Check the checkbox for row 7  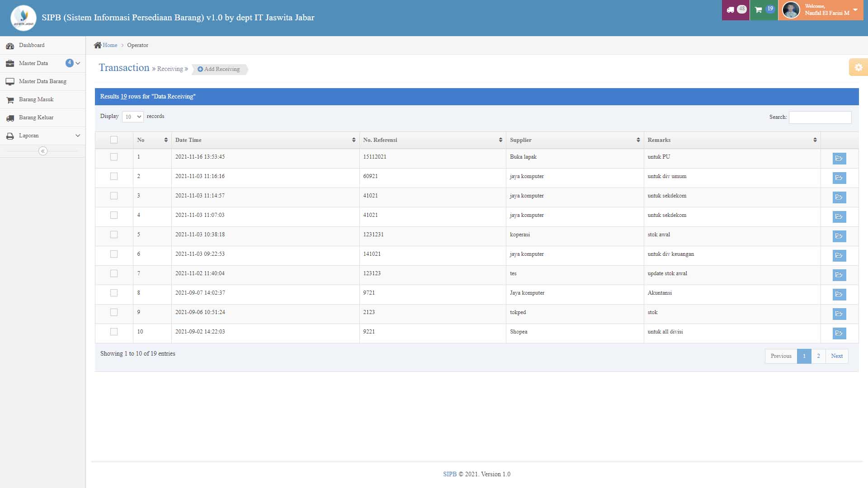click(114, 274)
